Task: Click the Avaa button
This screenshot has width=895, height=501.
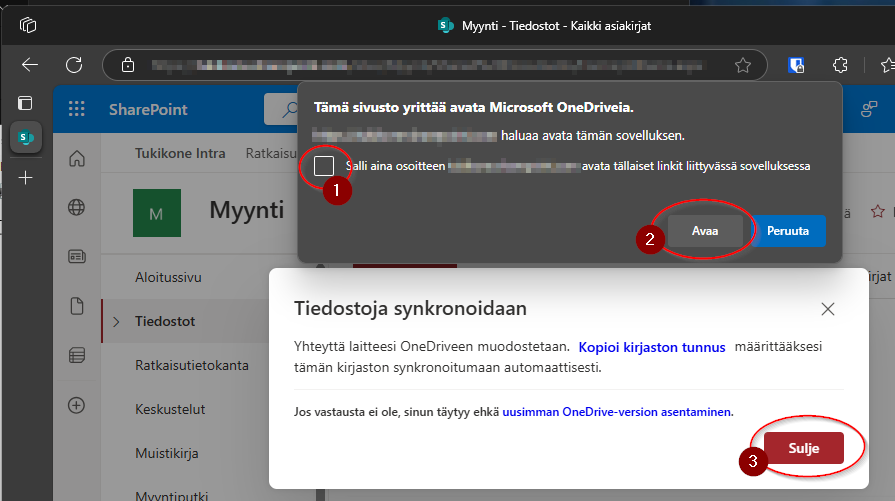Action: (x=705, y=231)
